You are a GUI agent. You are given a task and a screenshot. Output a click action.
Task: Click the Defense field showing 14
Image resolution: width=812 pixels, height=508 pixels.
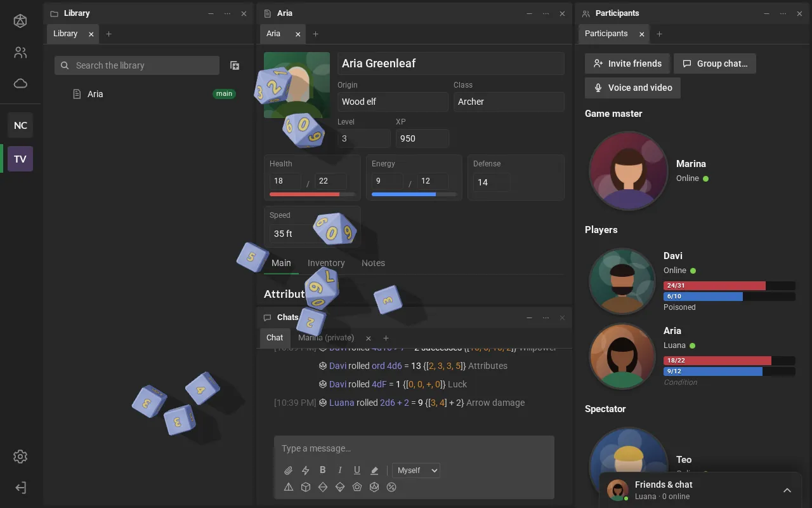(x=492, y=182)
